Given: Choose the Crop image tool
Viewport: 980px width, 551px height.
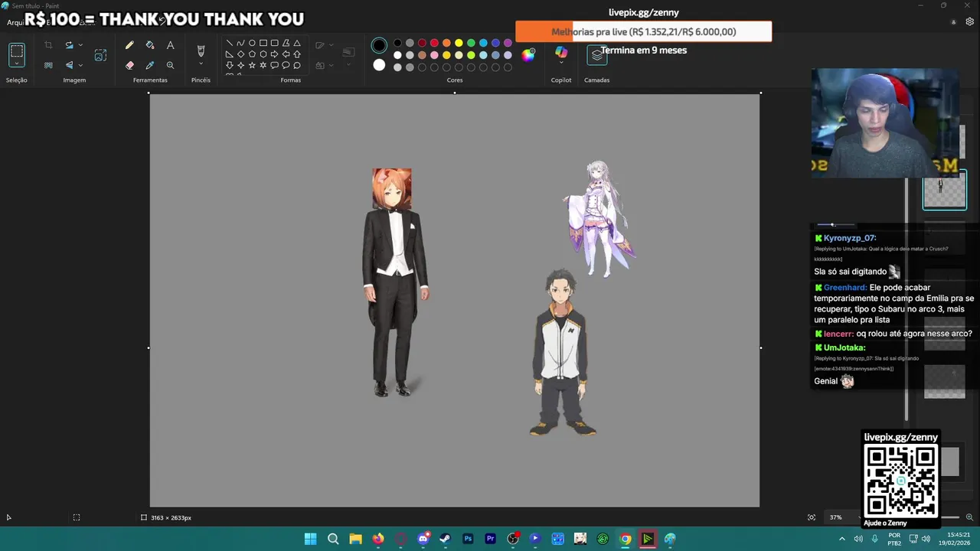Looking at the screenshot, I should tap(48, 46).
